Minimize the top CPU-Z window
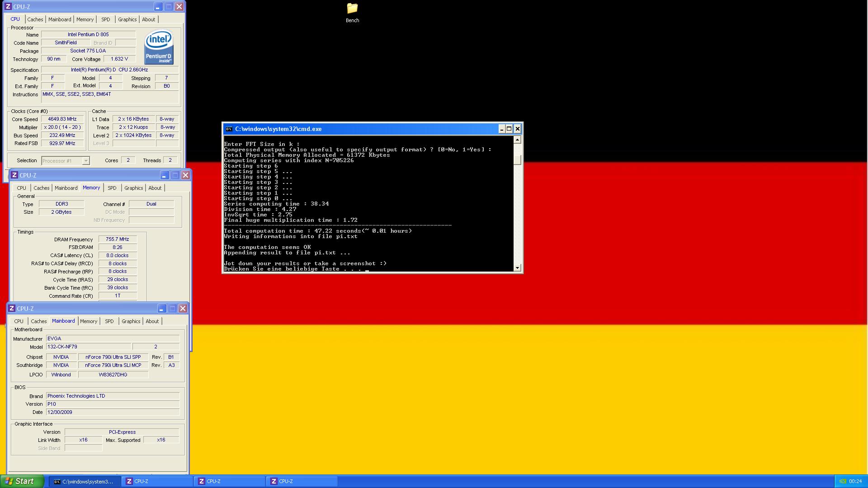This screenshot has height=488, width=868. pyautogui.click(x=158, y=7)
